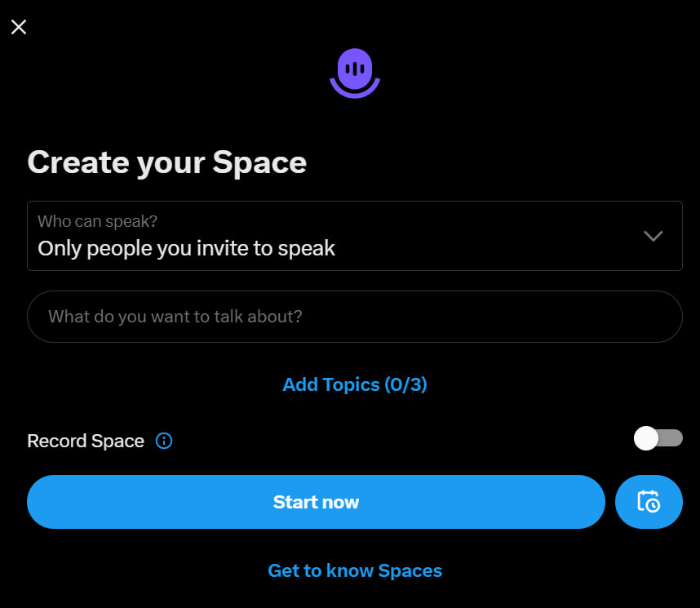Click "Start now" to begin the Space
This screenshot has height=608, width=700.
[316, 502]
